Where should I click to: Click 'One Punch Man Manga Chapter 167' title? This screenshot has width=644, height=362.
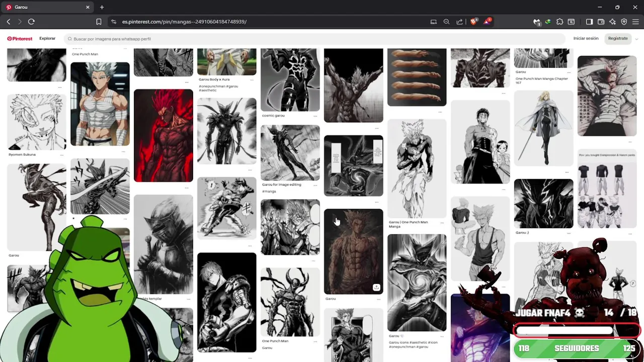(541, 80)
